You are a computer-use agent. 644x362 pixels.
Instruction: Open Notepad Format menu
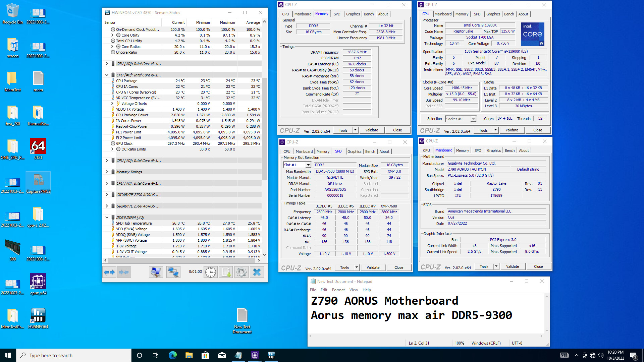pos(338,290)
